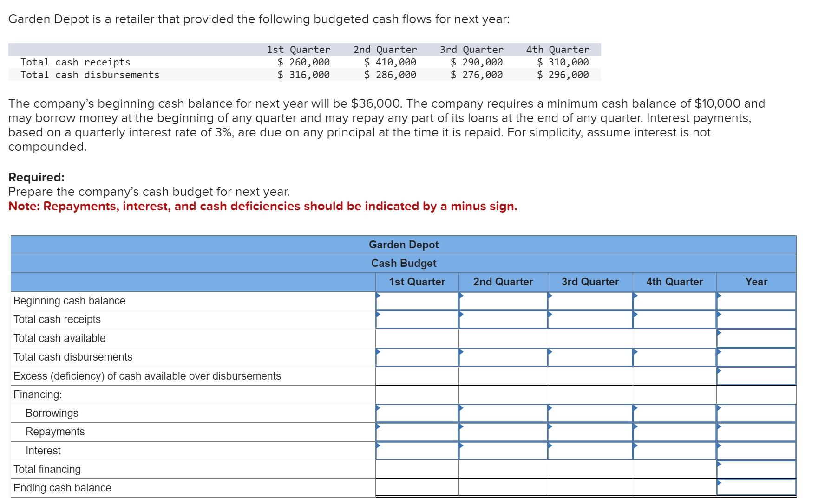
Task: Click the '$ 260,000' receipts value
Action: [x=304, y=62]
